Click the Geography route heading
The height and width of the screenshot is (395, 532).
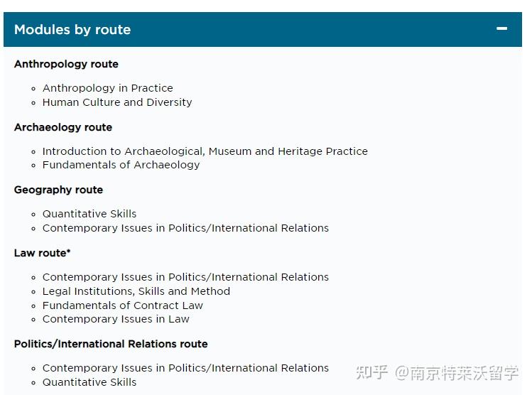(58, 190)
